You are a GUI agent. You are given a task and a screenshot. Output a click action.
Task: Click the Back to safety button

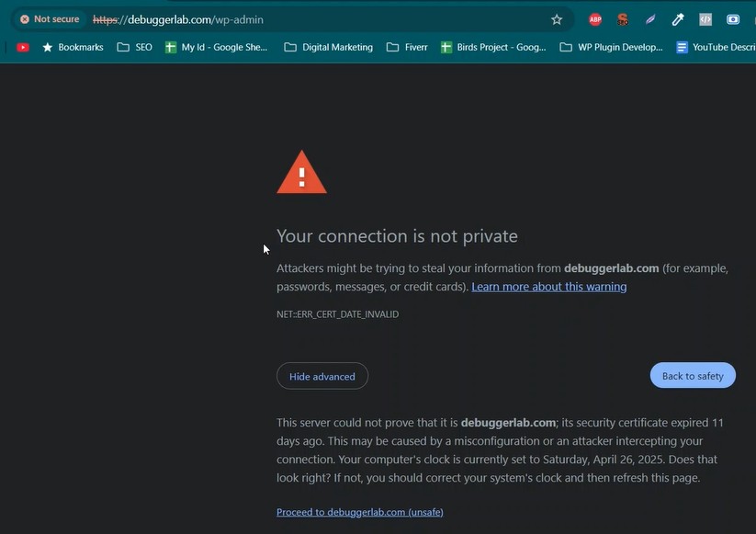(693, 376)
